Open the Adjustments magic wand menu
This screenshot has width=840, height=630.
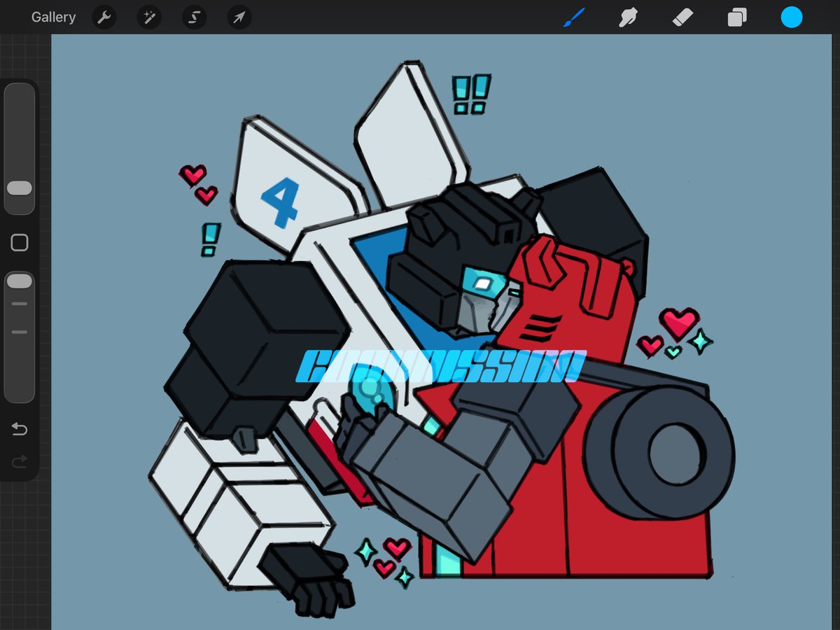[149, 17]
